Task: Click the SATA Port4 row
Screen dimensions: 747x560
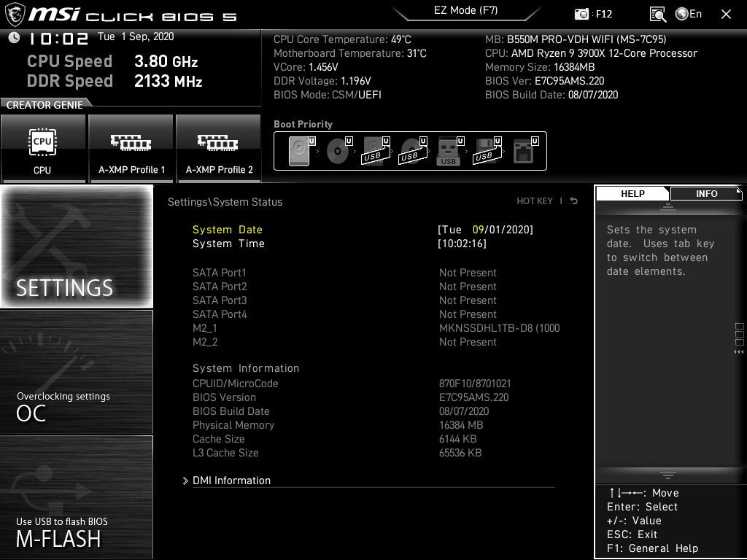Action: coord(374,314)
